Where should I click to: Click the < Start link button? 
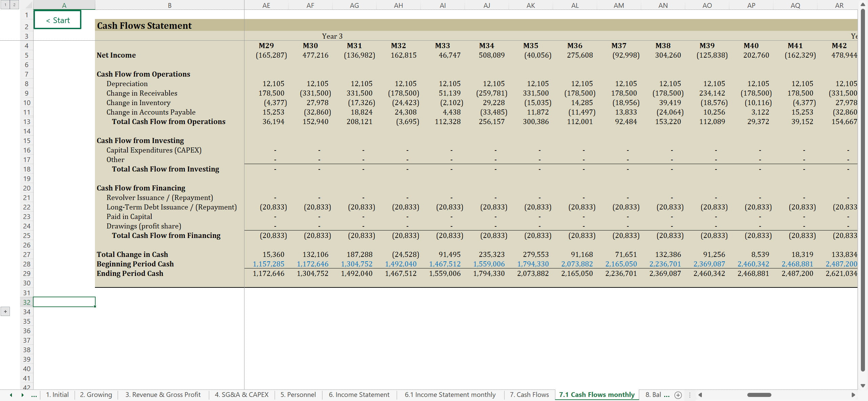(58, 20)
